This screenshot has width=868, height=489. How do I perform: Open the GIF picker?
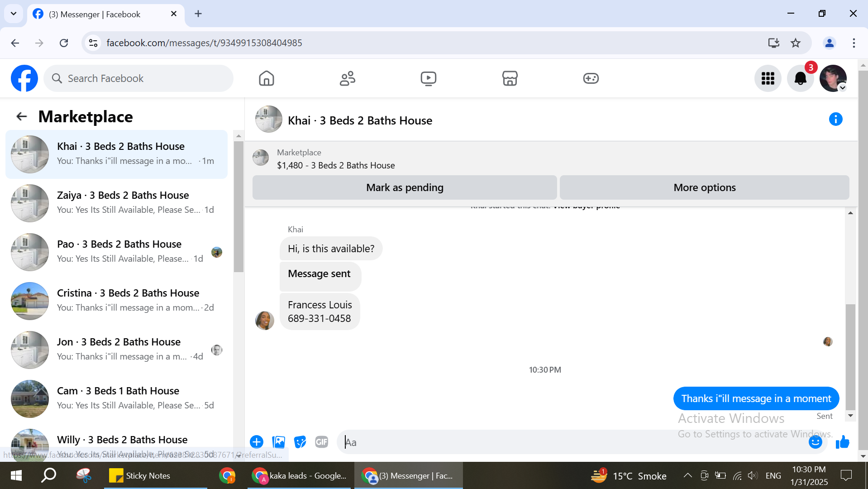click(322, 442)
